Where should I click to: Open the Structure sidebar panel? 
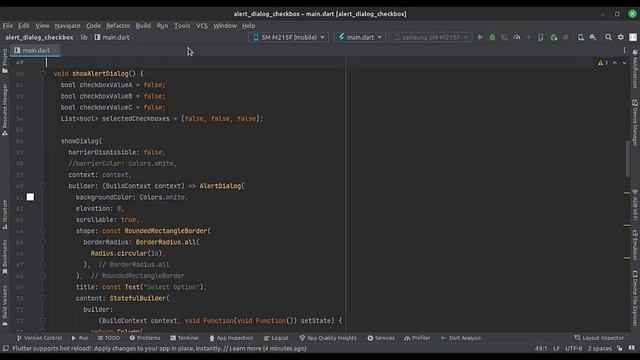click(5, 214)
